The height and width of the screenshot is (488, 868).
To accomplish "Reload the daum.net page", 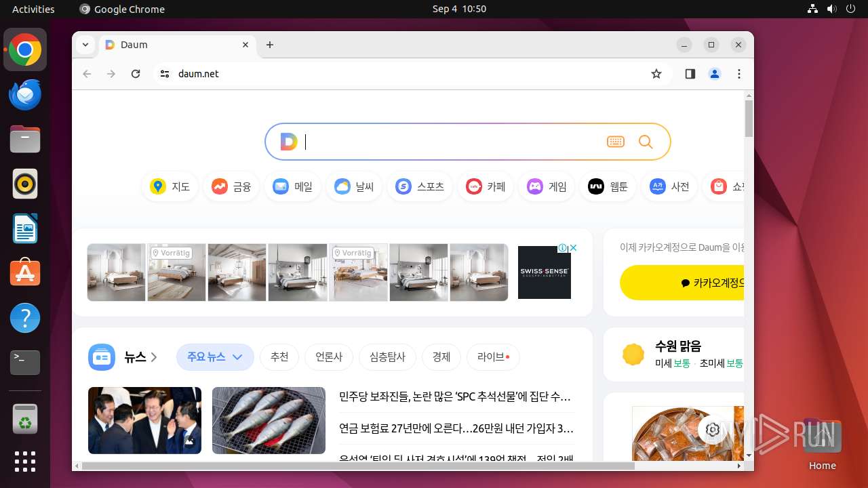I will coord(136,74).
